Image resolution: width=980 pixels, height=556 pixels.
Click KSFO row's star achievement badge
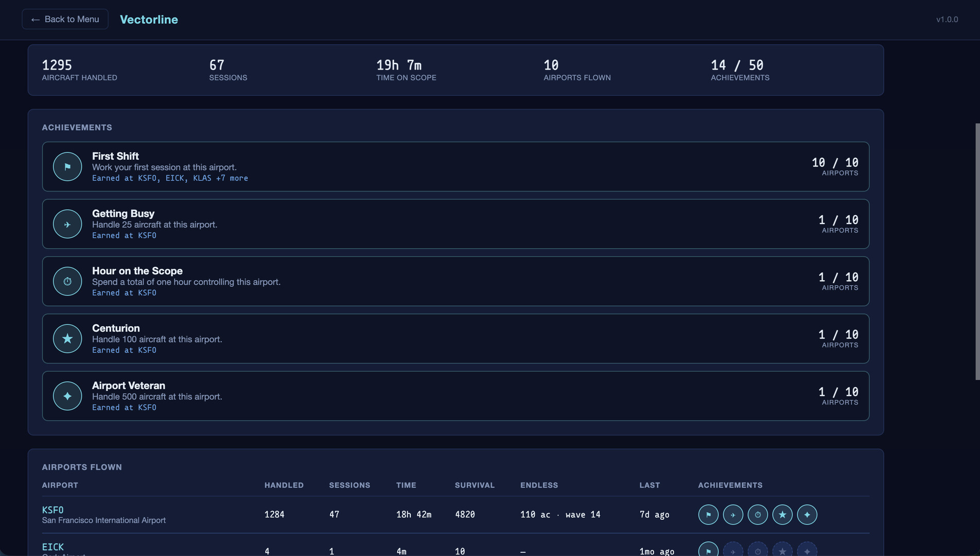pos(782,514)
